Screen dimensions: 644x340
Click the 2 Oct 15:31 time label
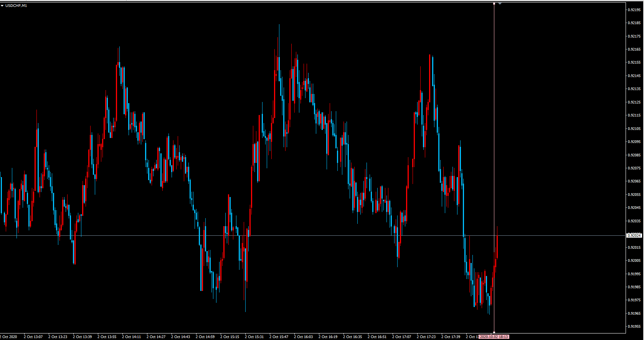click(254, 337)
